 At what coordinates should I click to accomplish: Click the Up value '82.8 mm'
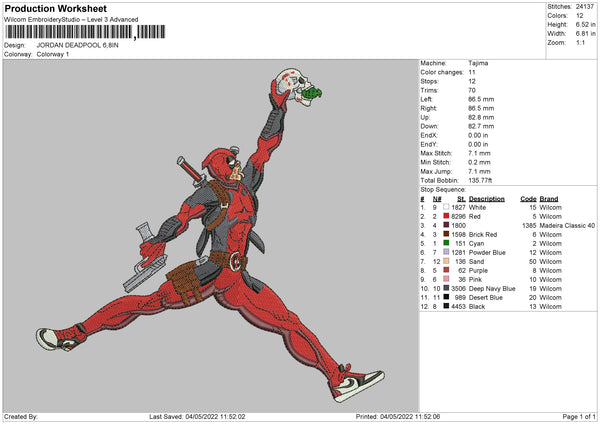[481, 117]
